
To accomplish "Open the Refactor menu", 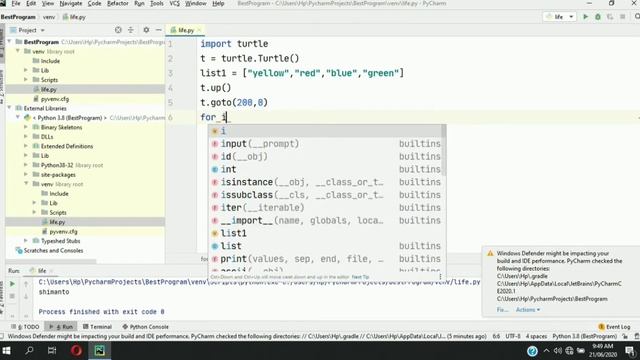I will coord(118,3).
